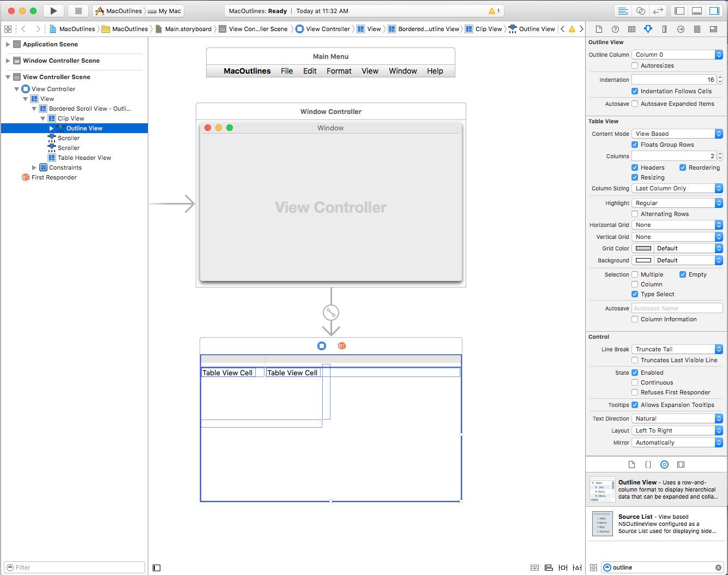Open the Line Break dropdown

677,349
